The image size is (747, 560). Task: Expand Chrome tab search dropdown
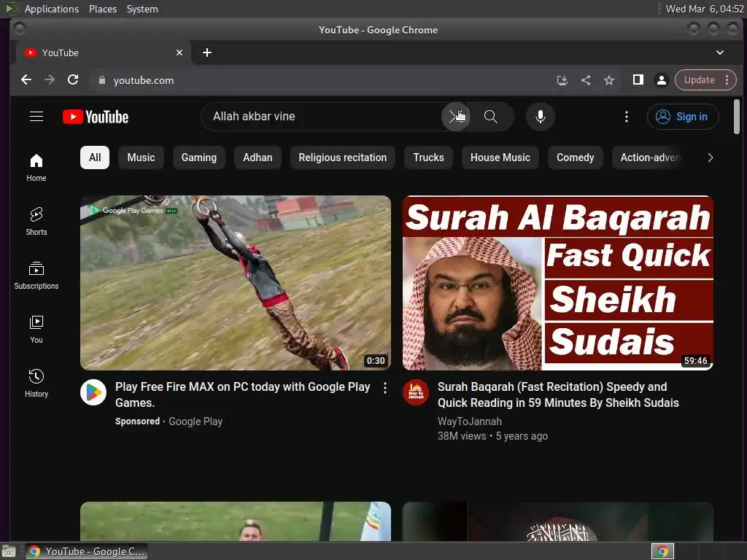[720, 52]
